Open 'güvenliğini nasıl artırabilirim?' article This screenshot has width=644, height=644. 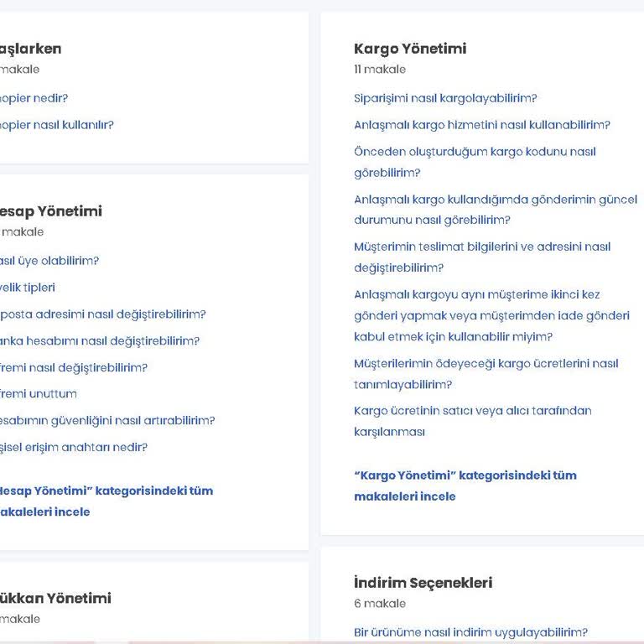107,421
